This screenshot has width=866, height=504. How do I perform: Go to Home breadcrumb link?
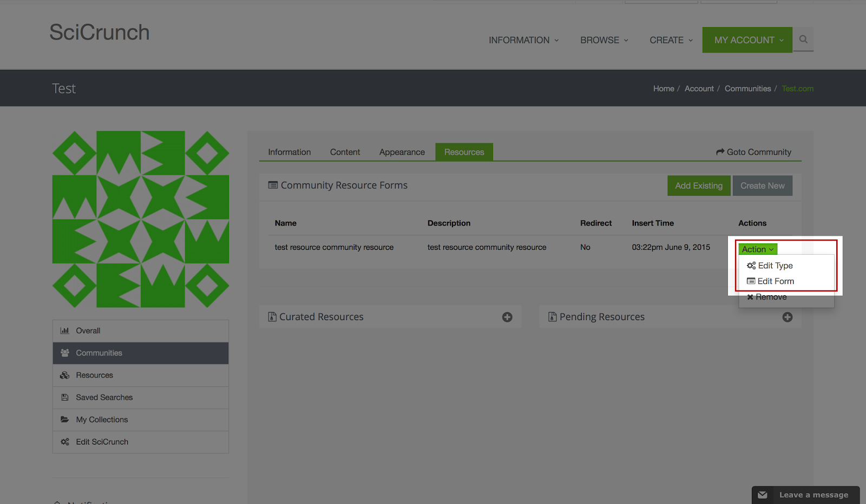(664, 89)
